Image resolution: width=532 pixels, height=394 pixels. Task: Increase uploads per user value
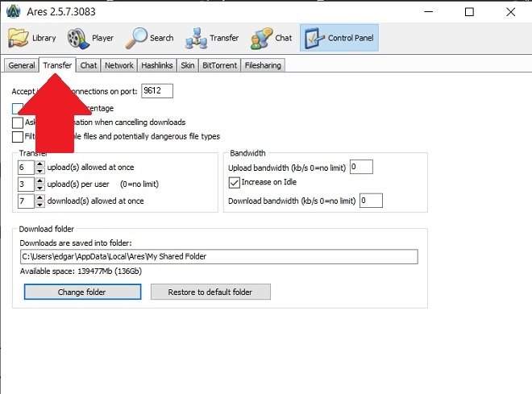(x=40, y=180)
